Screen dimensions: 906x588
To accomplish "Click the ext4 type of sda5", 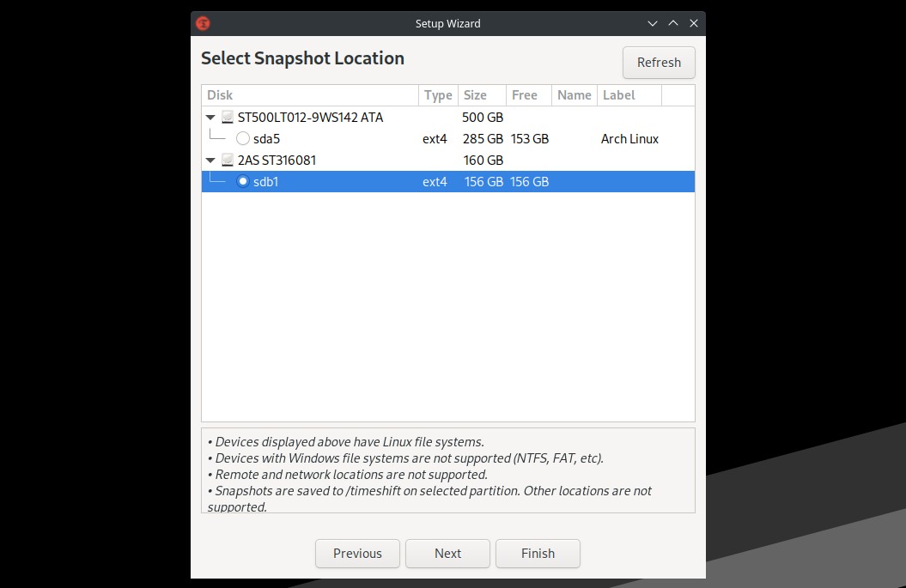I will pos(435,138).
